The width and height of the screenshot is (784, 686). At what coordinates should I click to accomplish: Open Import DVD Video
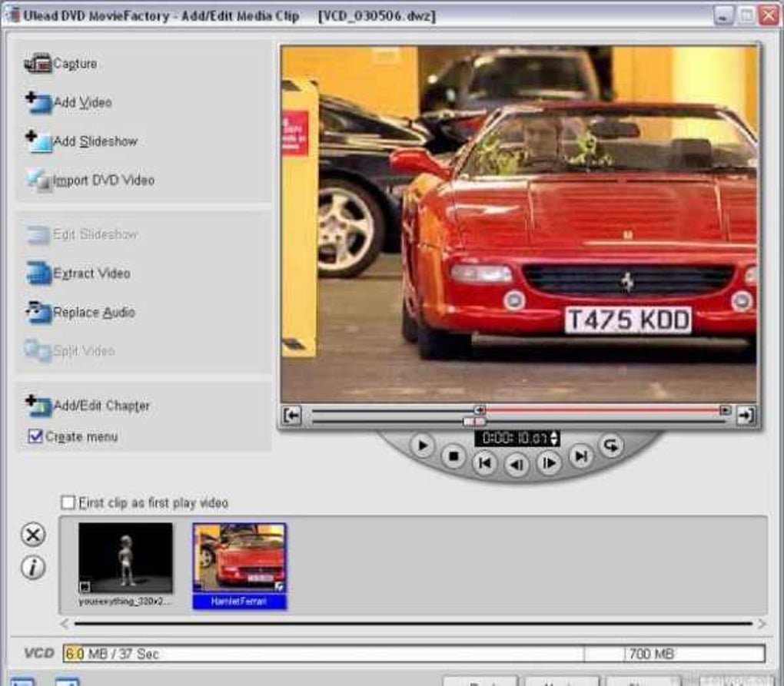coord(90,180)
